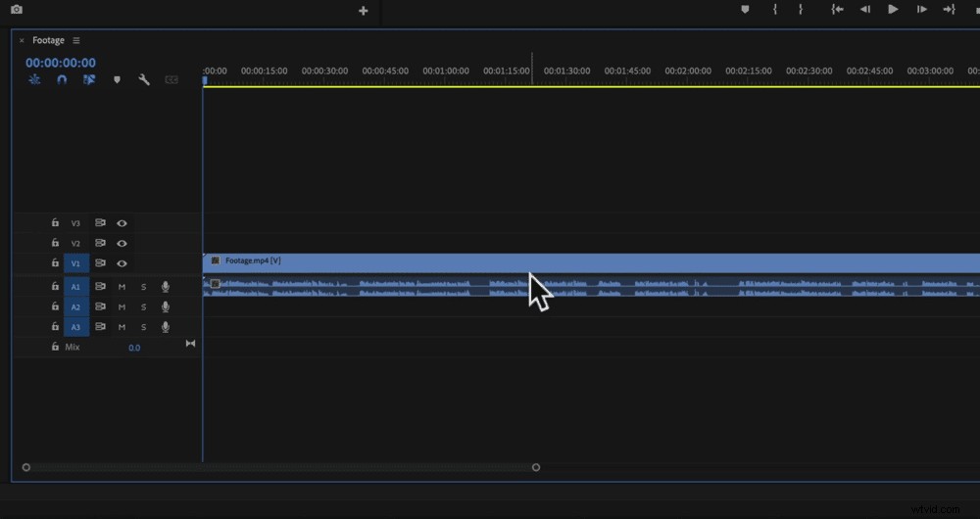Toggle sync lock for V3

100,223
